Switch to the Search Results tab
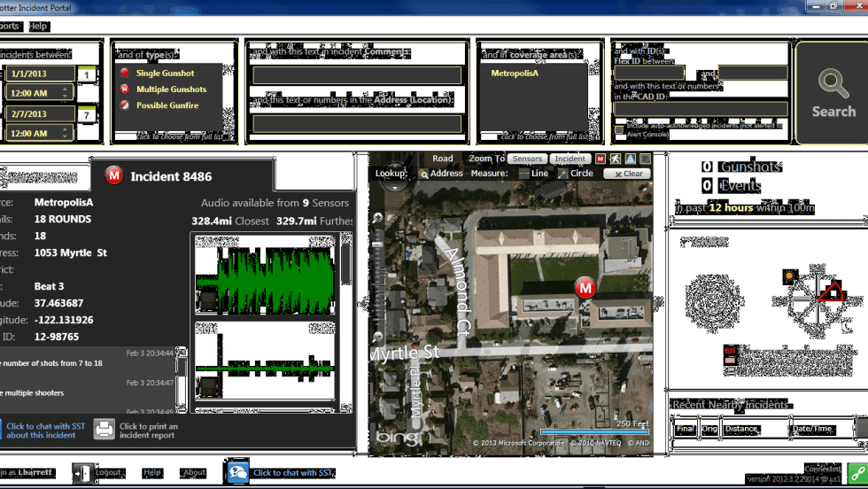868x489 pixels. pyautogui.click(x=42, y=178)
